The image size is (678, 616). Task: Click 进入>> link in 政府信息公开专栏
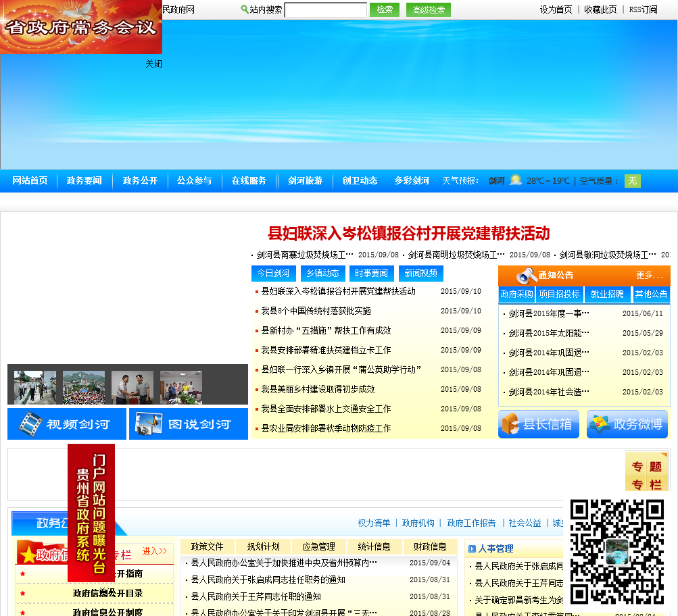pyautogui.click(x=154, y=551)
